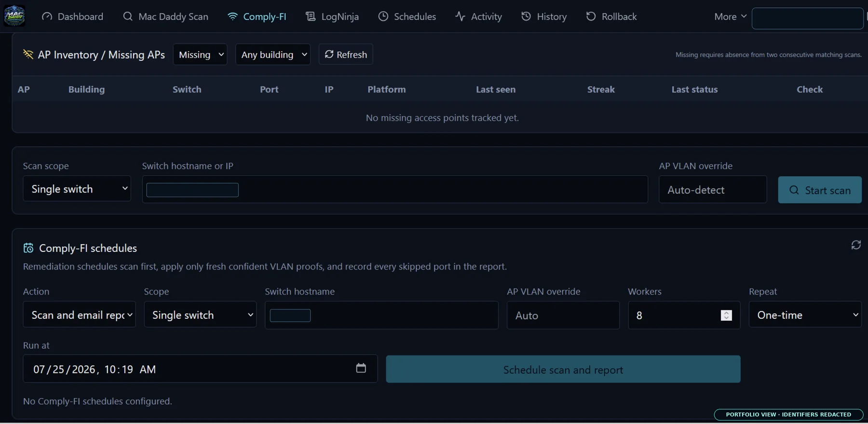Refresh the AP inventory list
Screen dimensions: 868x424
(x=346, y=55)
